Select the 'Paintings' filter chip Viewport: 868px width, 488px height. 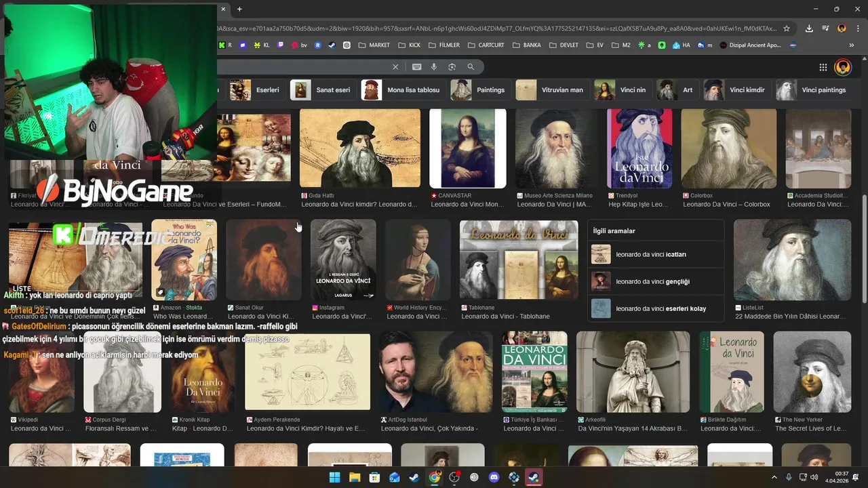click(480, 89)
